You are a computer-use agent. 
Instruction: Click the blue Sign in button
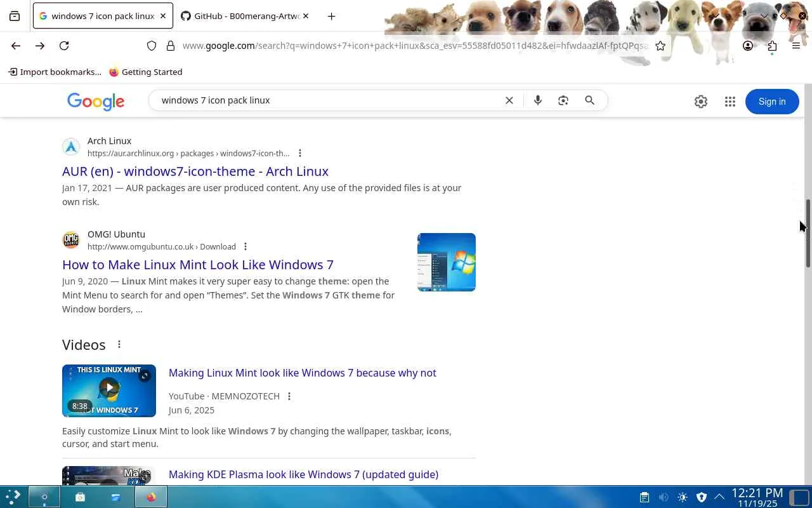(772, 102)
